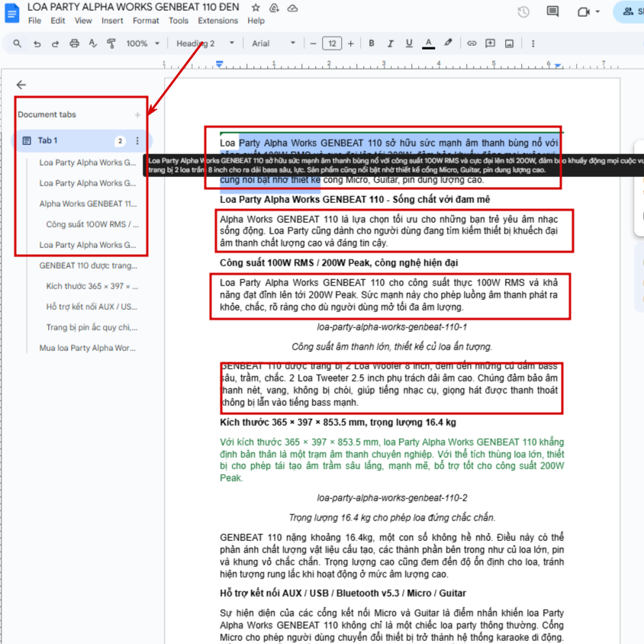
Task: Jump to outline heading 'Công suất 100W RMS /...'
Action: click(92, 224)
